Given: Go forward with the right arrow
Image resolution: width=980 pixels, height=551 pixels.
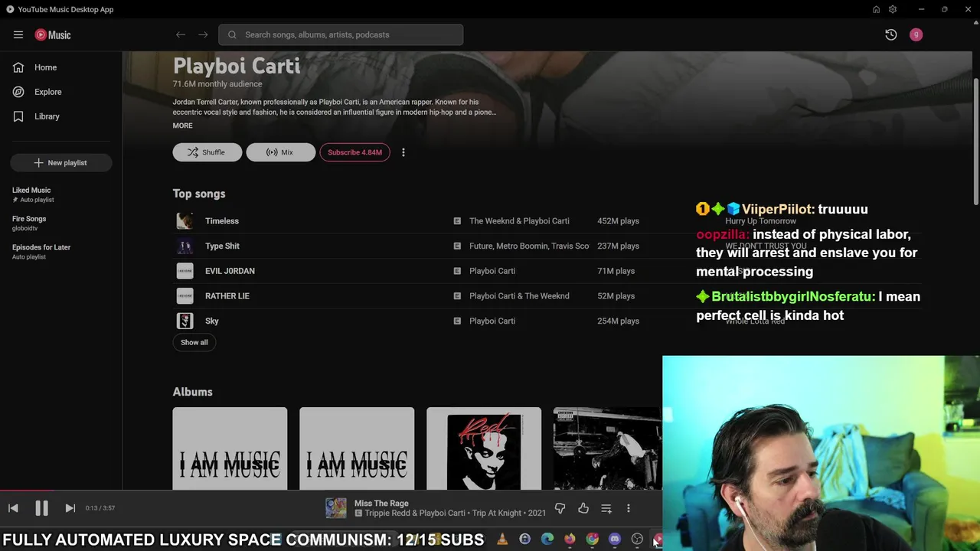Looking at the screenshot, I should click(x=203, y=34).
